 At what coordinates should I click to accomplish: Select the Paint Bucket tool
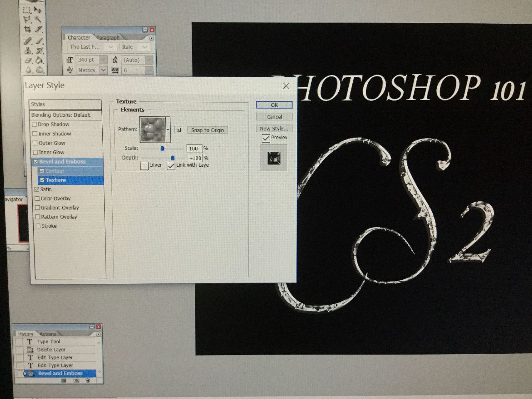click(x=40, y=61)
